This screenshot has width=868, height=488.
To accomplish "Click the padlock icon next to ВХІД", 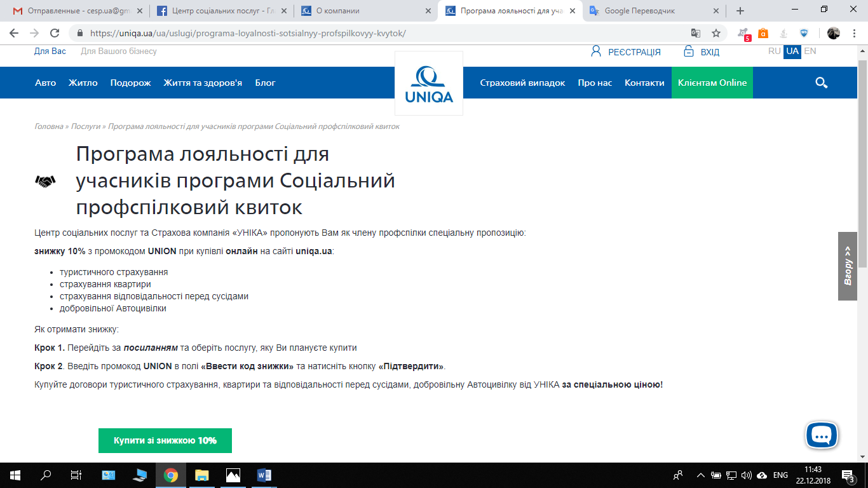I will [x=689, y=51].
